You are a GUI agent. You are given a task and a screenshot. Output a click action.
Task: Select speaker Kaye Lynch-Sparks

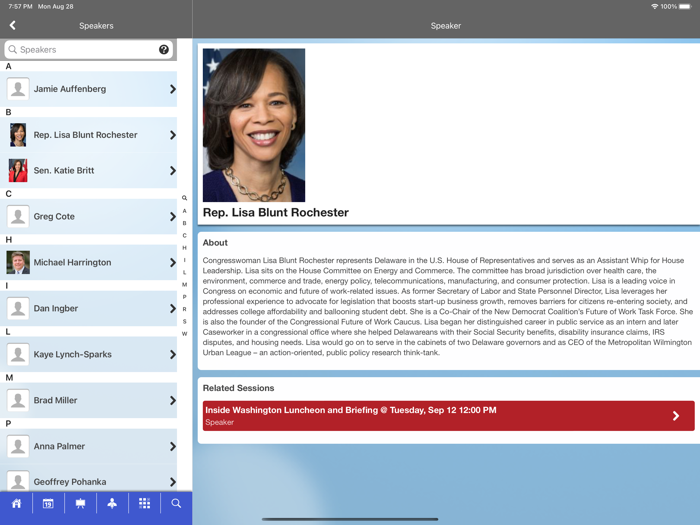tap(88, 354)
